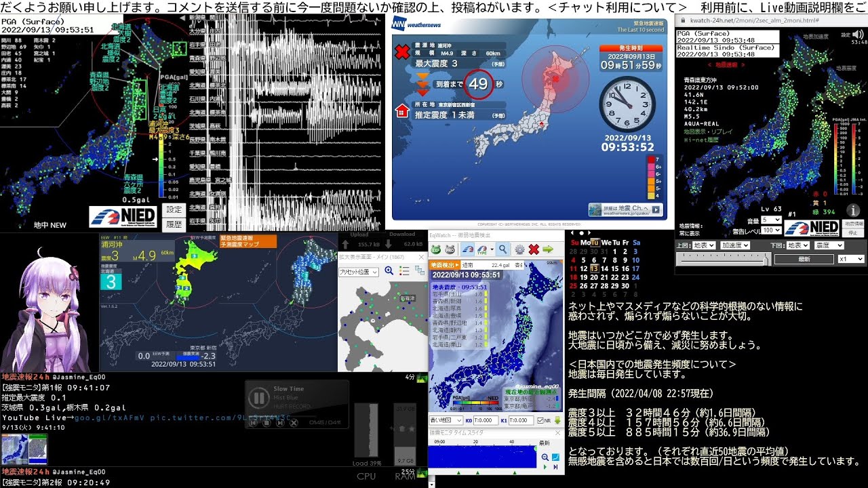Click the green arrow icon in EqWatch toolbar
Viewport: 868px width, 488px height.
click(548, 249)
